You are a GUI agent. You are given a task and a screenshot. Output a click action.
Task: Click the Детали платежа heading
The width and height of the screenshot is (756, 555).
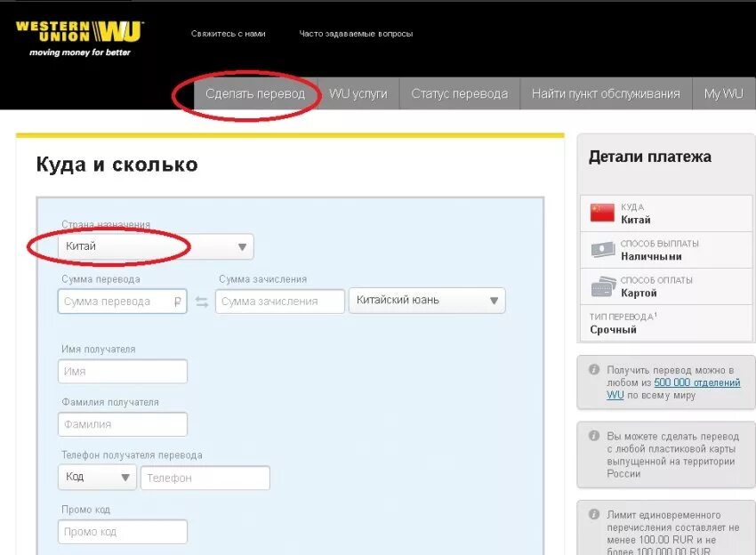pyautogui.click(x=650, y=157)
